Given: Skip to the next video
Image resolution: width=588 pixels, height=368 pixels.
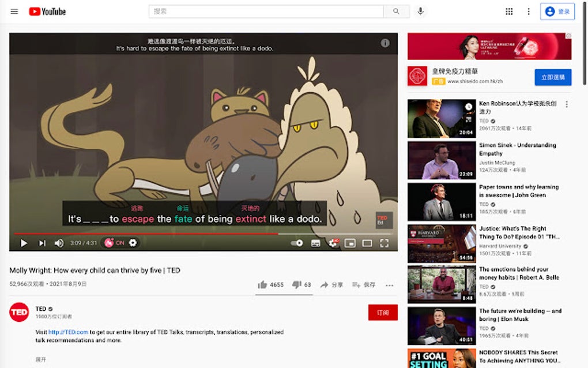Looking at the screenshot, I should pos(41,243).
